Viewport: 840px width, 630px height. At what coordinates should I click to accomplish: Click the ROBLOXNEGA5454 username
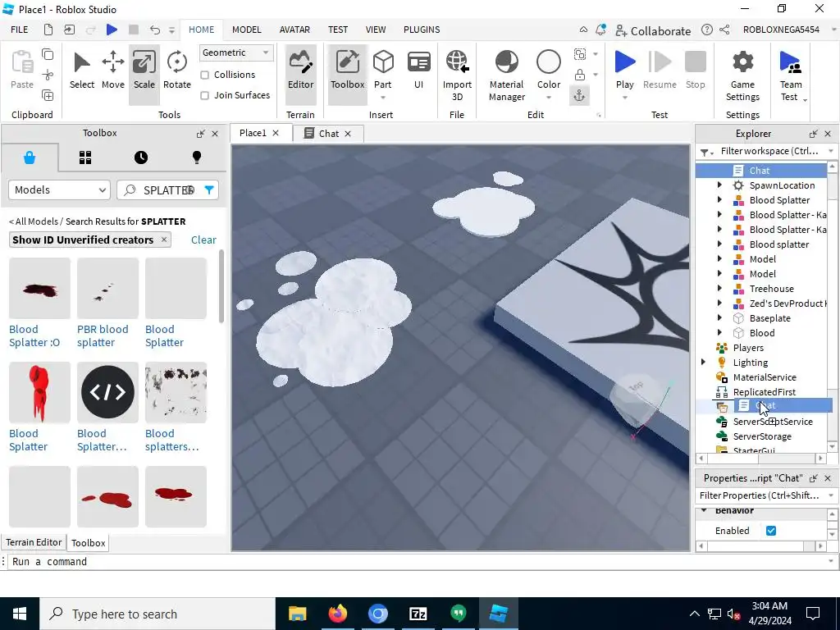point(781,30)
